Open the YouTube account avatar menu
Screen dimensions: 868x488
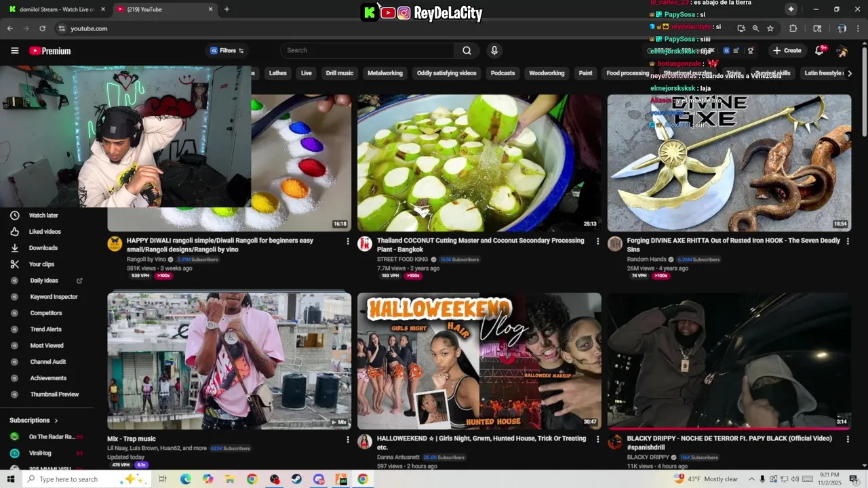click(842, 51)
